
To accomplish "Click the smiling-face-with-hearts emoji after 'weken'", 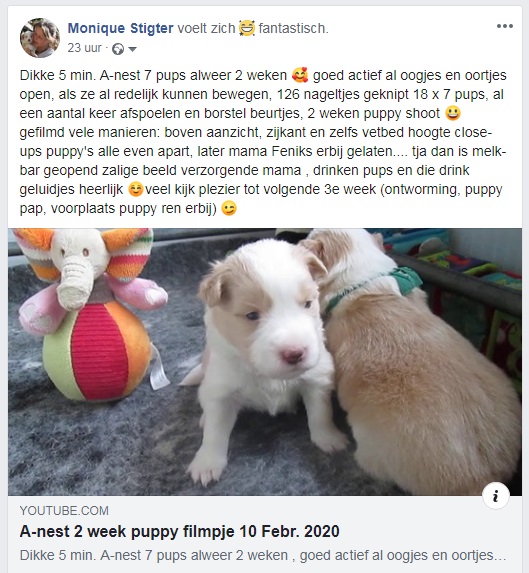I will (300, 75).
